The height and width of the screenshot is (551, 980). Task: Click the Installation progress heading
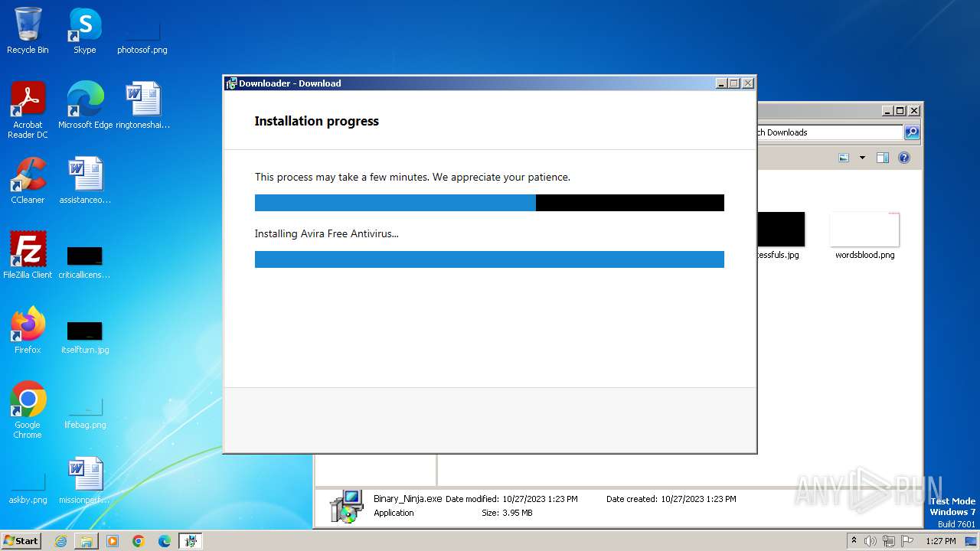316,121
